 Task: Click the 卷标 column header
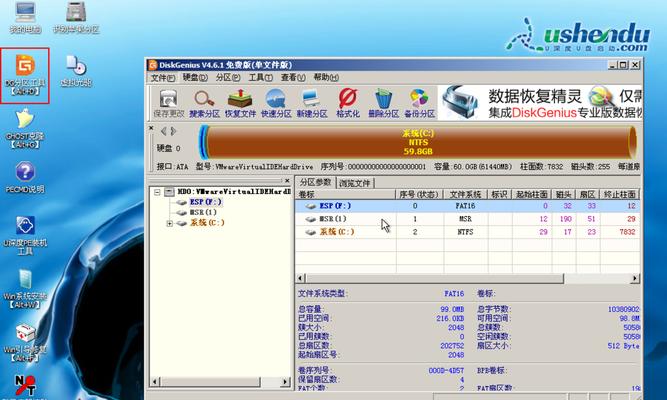345,194
